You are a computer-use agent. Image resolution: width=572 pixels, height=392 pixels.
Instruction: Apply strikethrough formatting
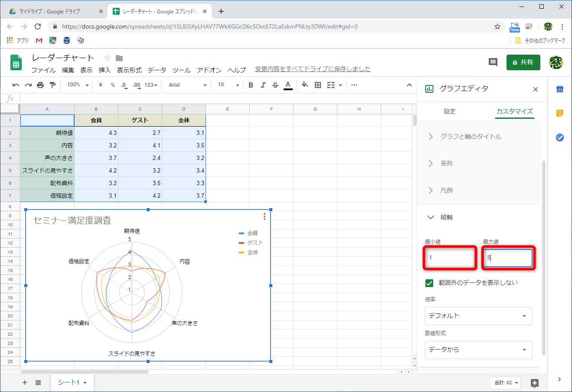point(275,85)
